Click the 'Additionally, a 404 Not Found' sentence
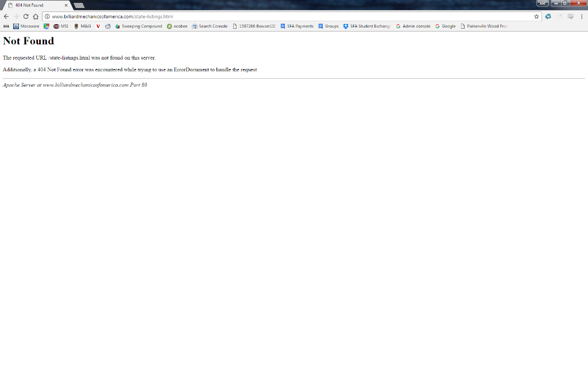Image resolution: width=588 pixels, height=377 pixels. 130,69
